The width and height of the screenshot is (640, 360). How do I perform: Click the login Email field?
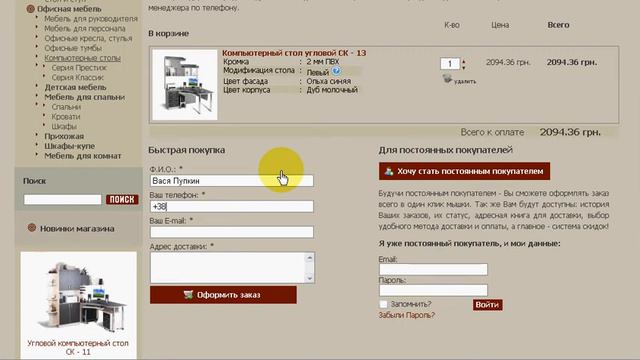(x=433, y=269)
